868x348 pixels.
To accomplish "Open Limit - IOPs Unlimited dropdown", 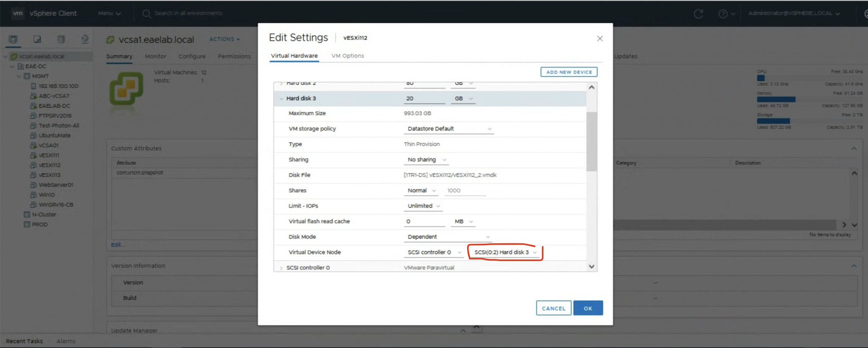I will (x=423, y=206).
